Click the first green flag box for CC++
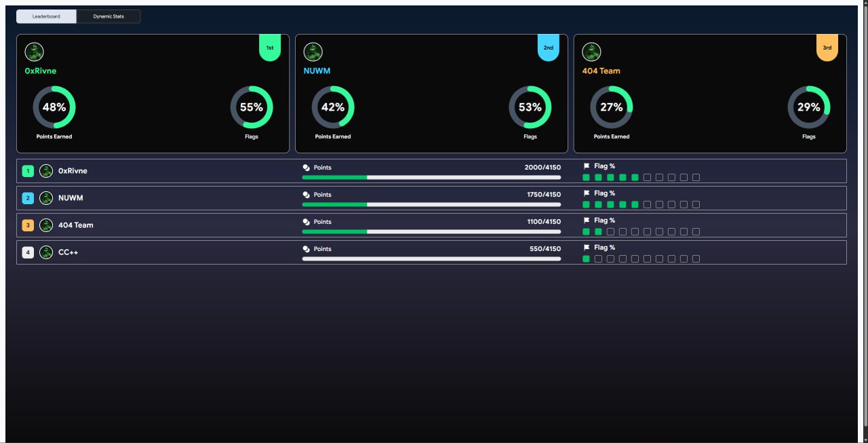 coord(587,258)
